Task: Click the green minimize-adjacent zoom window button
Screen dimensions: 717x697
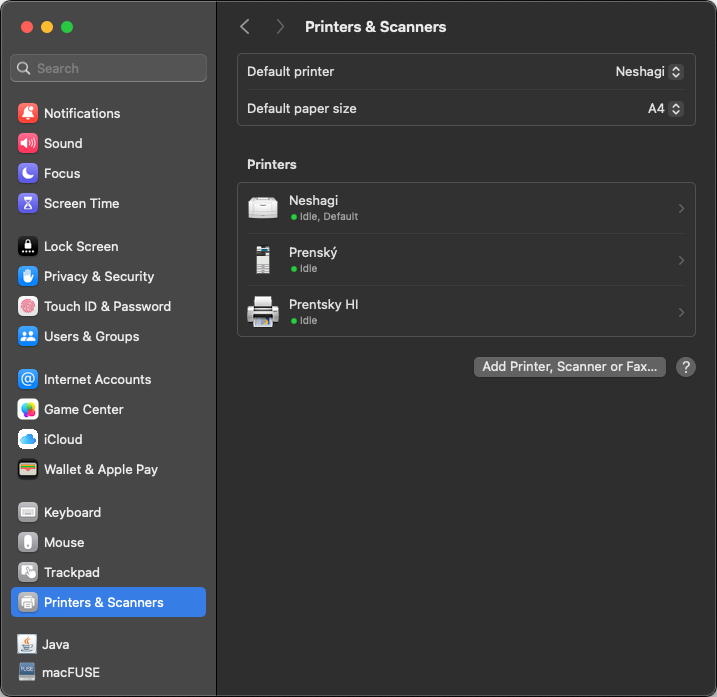Action: point(67,27)
